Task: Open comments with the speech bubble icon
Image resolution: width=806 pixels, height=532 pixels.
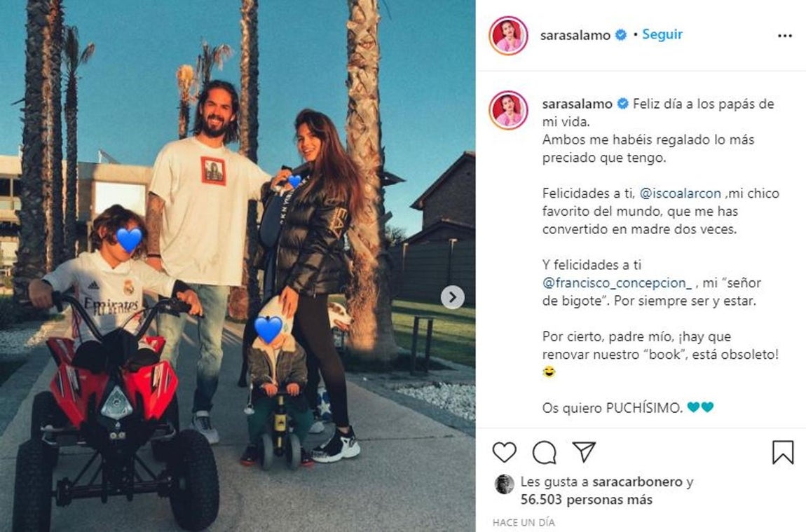Action: pyautogui.click(x=544, y=452)
